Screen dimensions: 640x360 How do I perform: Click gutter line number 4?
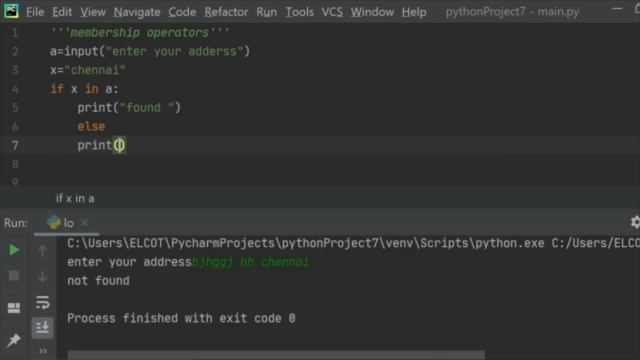coord(15,89)
